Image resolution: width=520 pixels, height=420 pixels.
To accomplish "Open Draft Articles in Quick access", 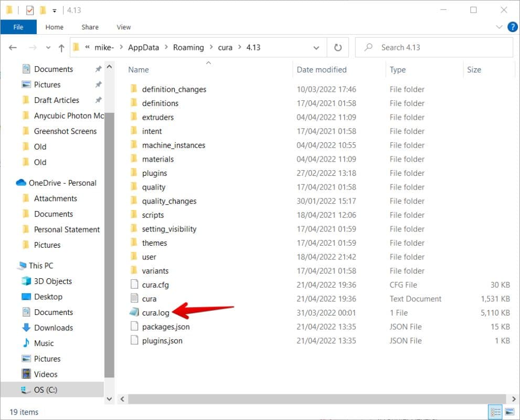I will coord(56,100).
